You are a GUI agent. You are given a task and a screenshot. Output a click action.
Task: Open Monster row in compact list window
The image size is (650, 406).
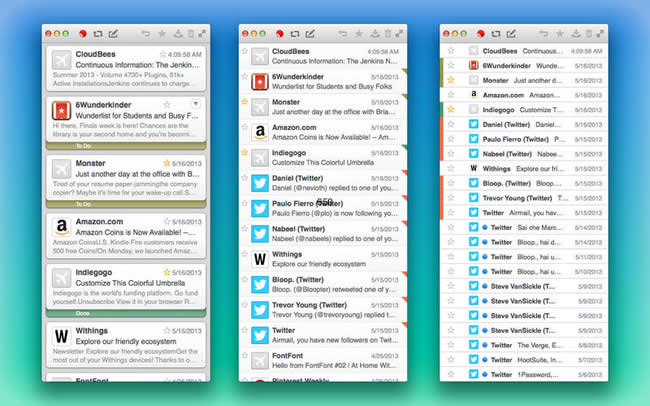coord(524,80)
